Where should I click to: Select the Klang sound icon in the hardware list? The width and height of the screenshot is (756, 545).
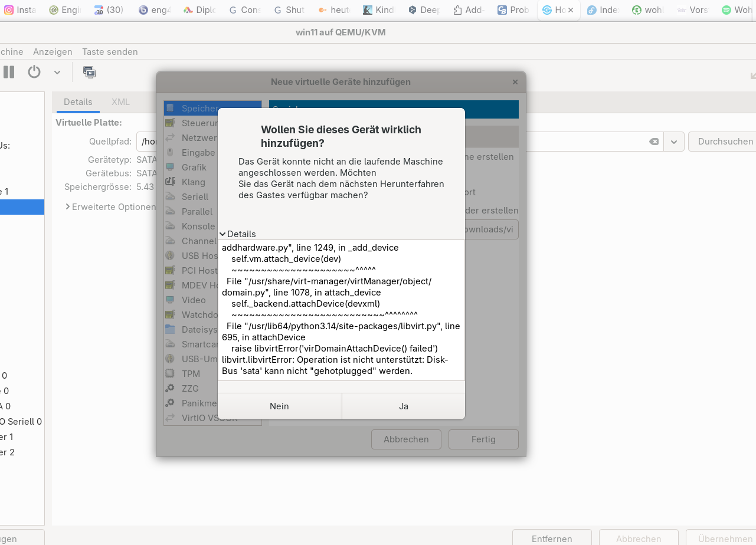[170, 182]
